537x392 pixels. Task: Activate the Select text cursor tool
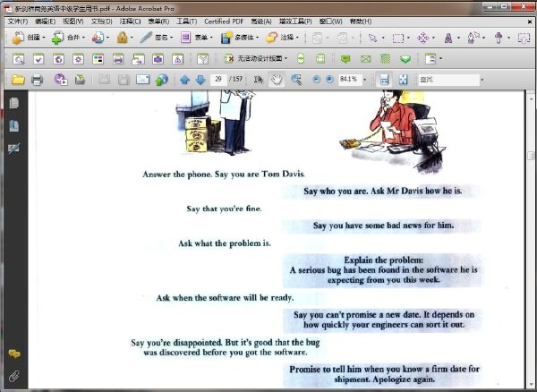point(259,80)
